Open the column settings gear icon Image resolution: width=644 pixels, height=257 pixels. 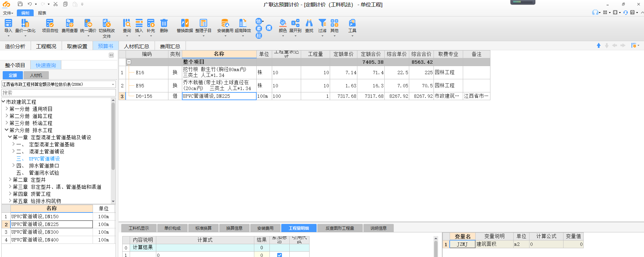tap(634, 46)
